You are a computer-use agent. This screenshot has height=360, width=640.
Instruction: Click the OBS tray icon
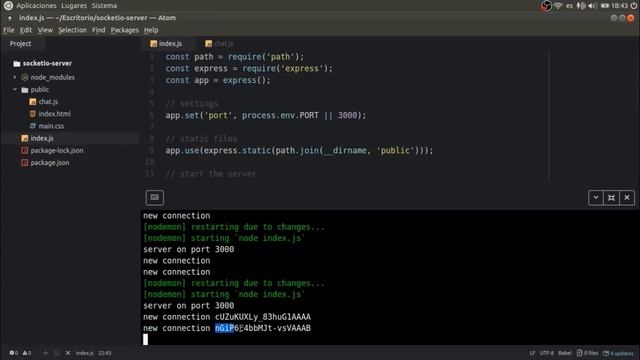[546, 6]
